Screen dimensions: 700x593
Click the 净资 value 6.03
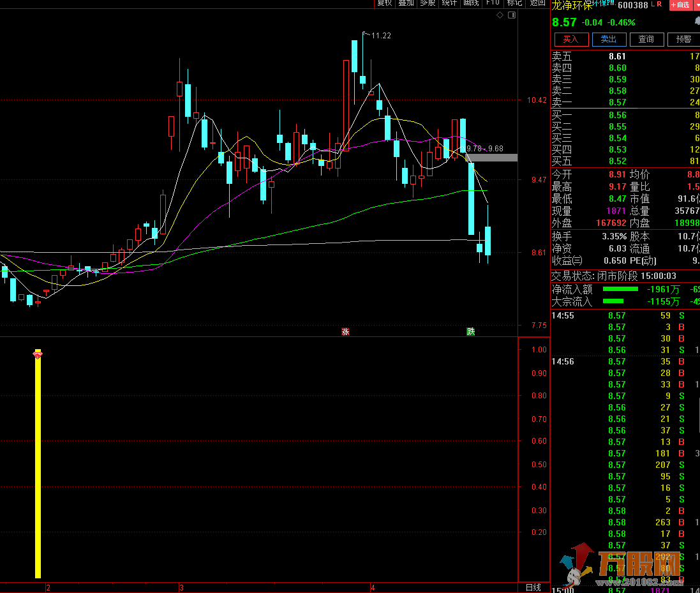(x=618, y=248)
